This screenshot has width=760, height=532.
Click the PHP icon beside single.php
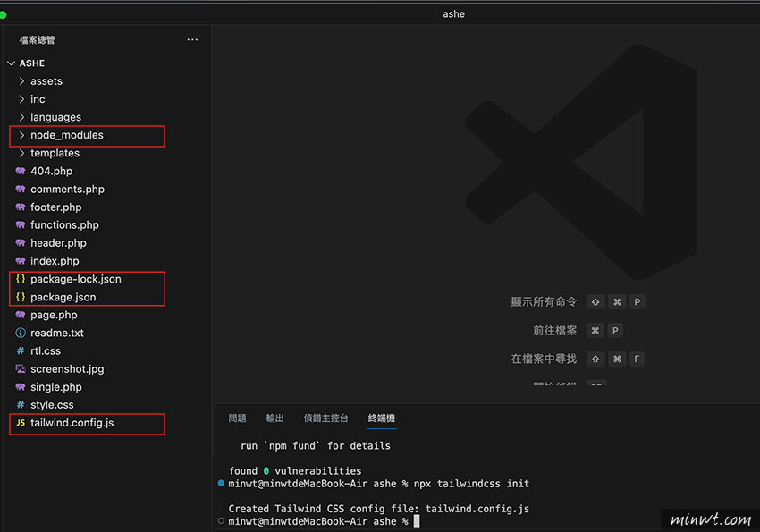21,386
